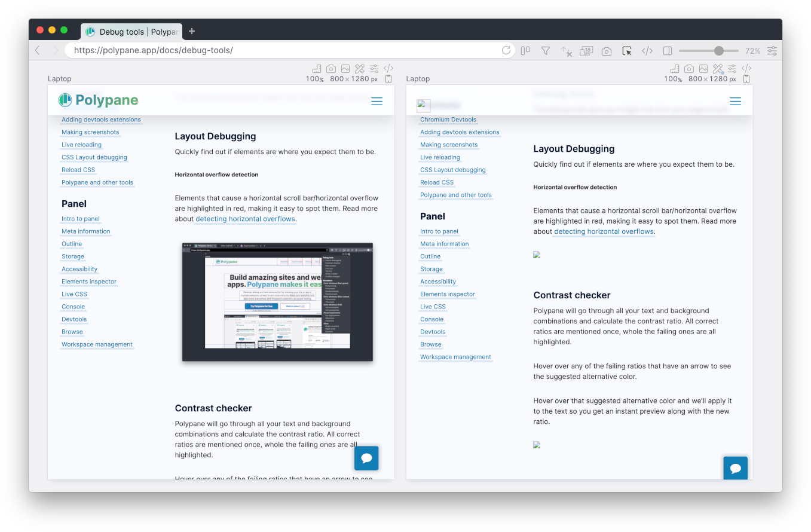
Task: Capture screenshot of the left Laptop pane
Action: (330, 69)
